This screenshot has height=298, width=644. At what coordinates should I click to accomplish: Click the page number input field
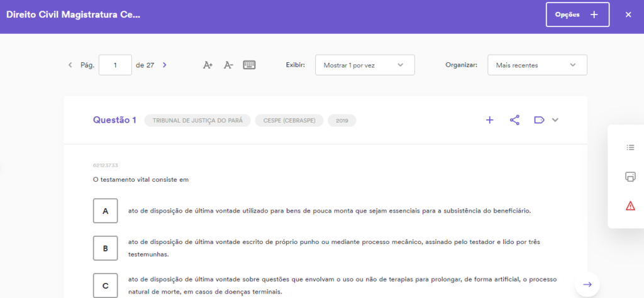pyautogui.click(x=116, y=65)
